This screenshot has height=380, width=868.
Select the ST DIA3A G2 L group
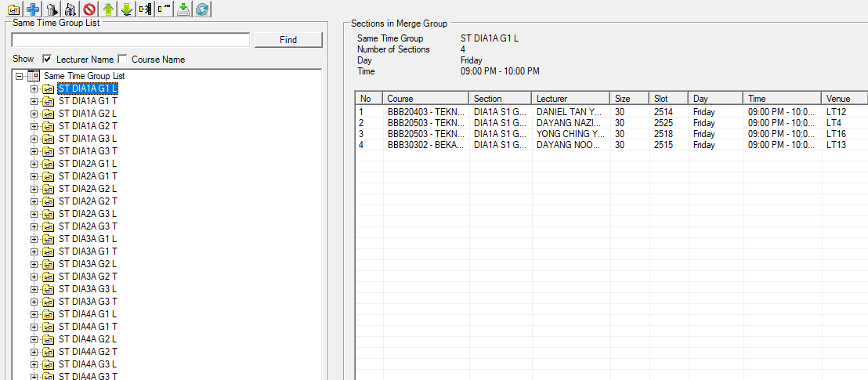[x=88, y=264]
